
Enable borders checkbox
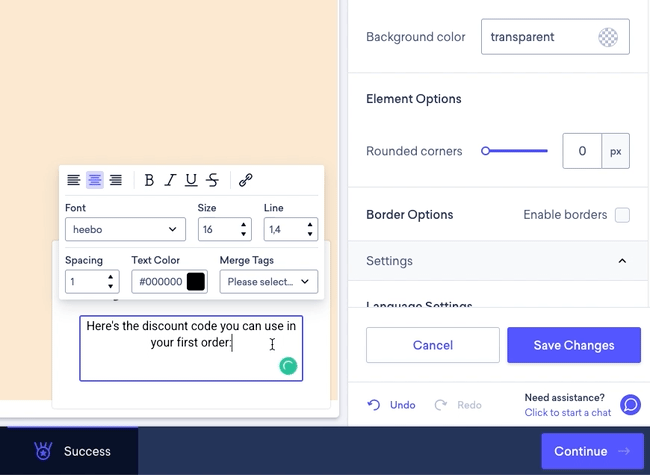click(x=622, y=215)
